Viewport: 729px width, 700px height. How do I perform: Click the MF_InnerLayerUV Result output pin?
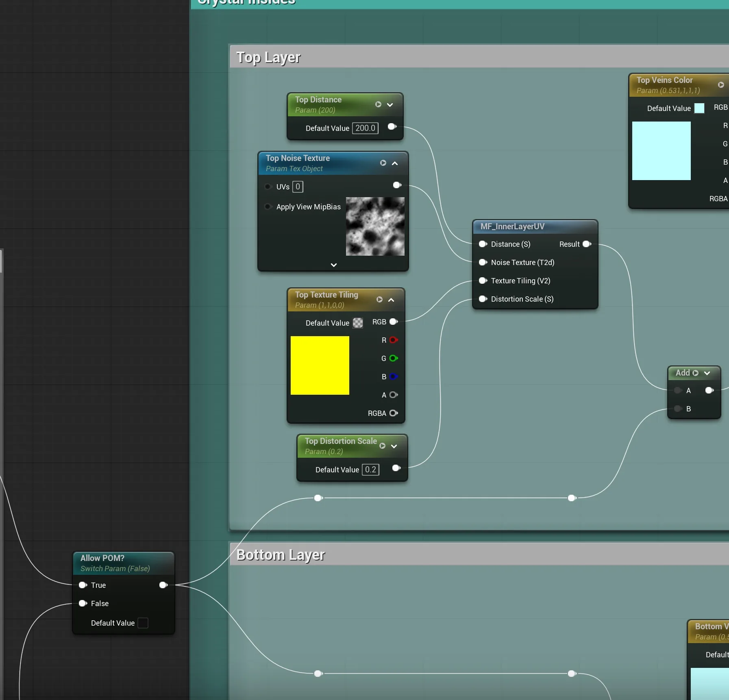[x=587, y=244]
